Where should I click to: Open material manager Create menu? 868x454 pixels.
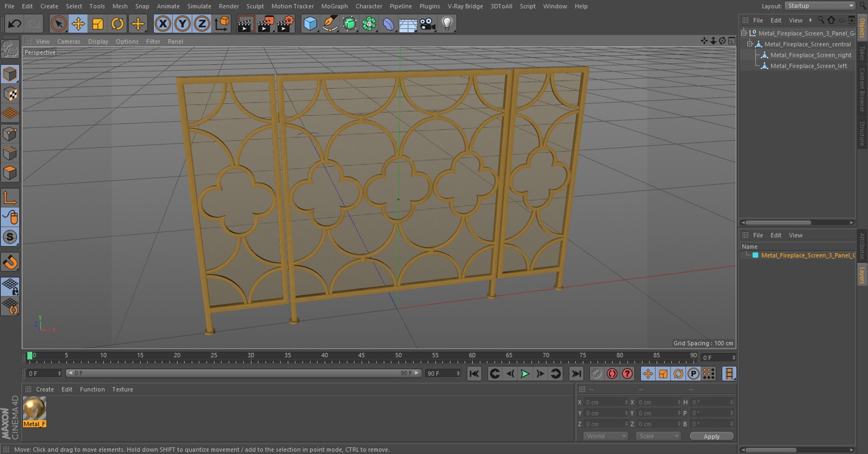coord(45,389)
